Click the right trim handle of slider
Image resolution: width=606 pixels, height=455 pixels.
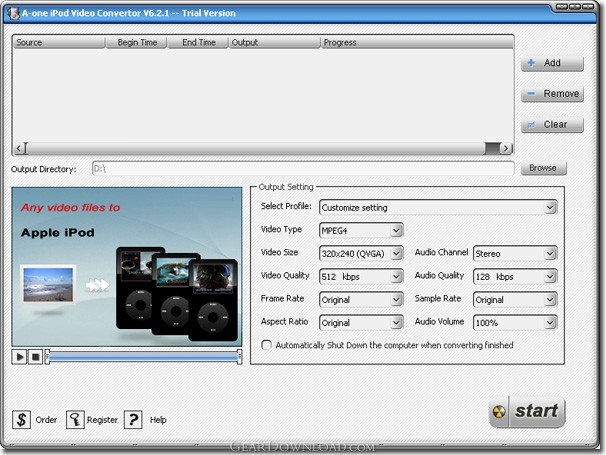tap(240, 356)
